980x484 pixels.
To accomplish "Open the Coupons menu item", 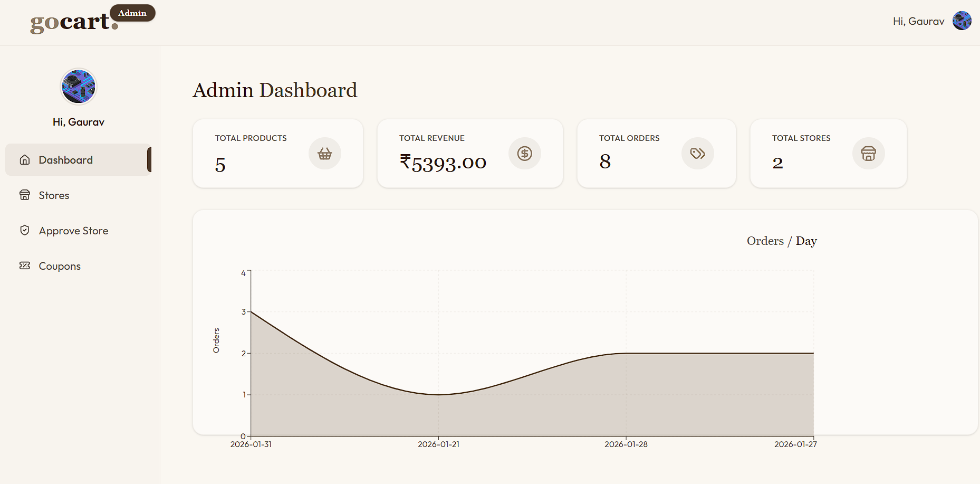I will 79,266.
